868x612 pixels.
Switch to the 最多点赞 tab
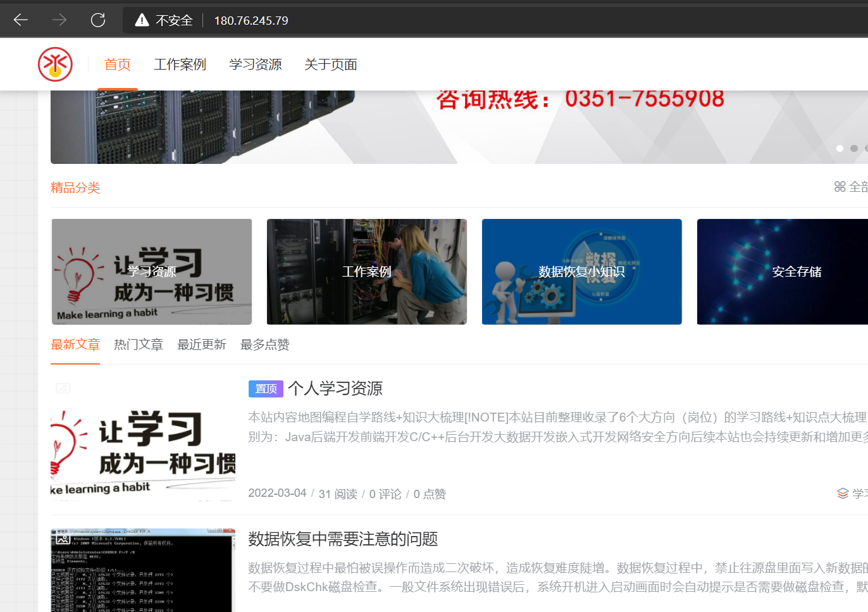tap(264, 344)
